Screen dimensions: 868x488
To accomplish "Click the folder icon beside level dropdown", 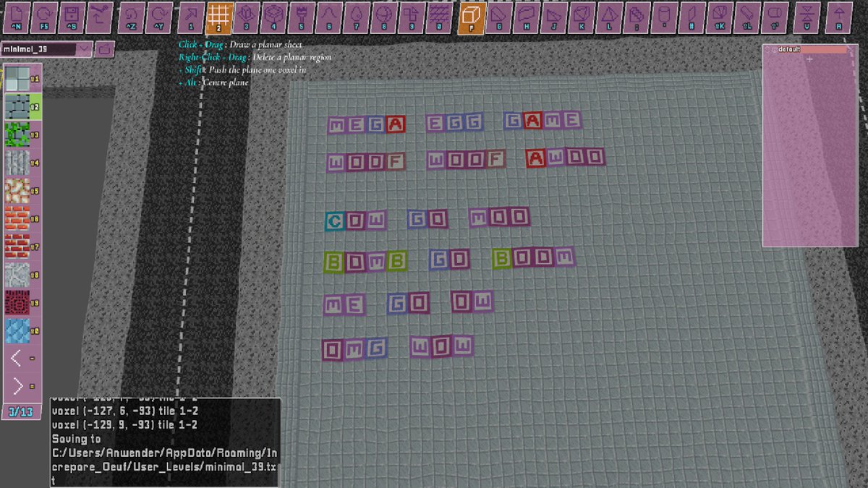I will (x=105, y=49).
